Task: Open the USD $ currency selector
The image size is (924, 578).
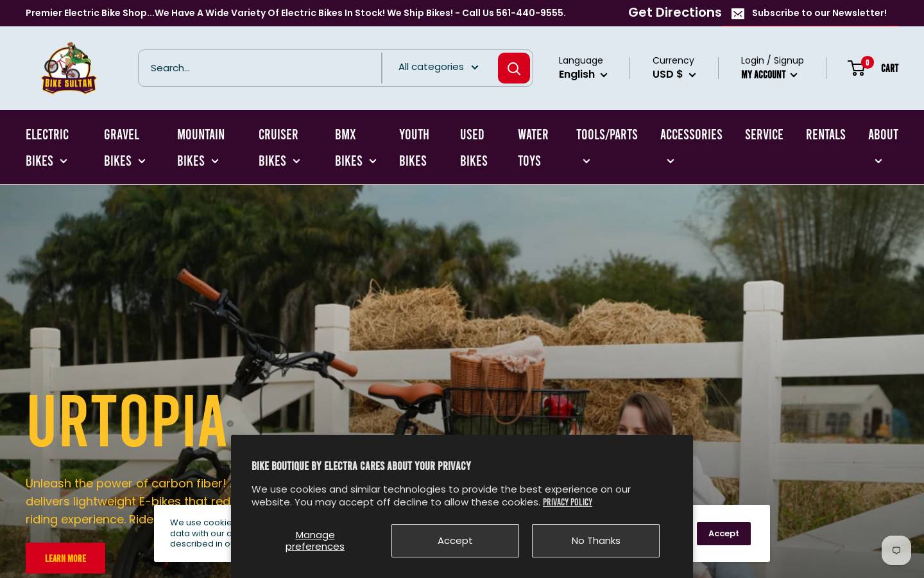Action: (x=674, y=74)
